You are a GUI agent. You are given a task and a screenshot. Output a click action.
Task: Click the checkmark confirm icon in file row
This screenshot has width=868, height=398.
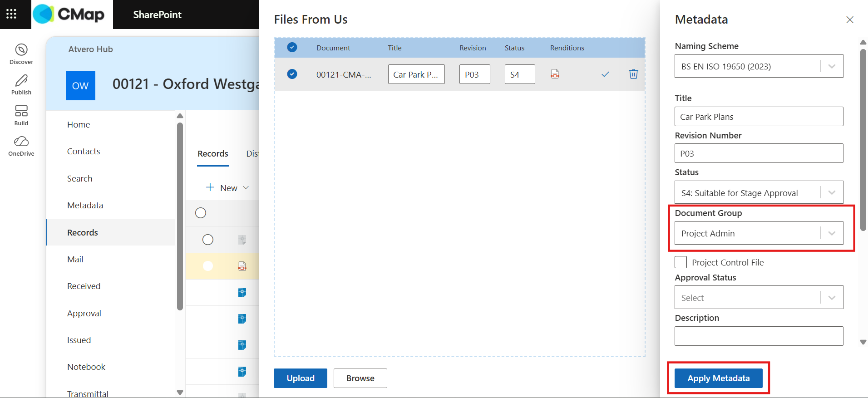tap(605, 74)
